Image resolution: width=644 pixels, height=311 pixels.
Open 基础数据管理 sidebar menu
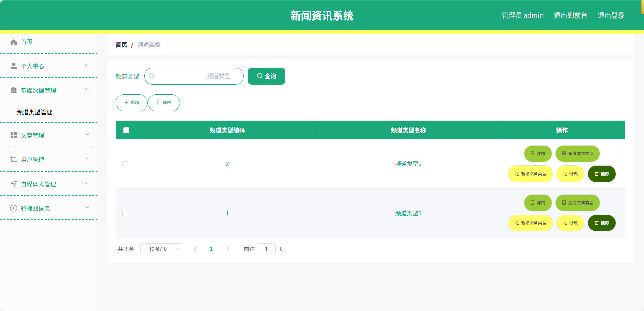(x=49, y=90)
